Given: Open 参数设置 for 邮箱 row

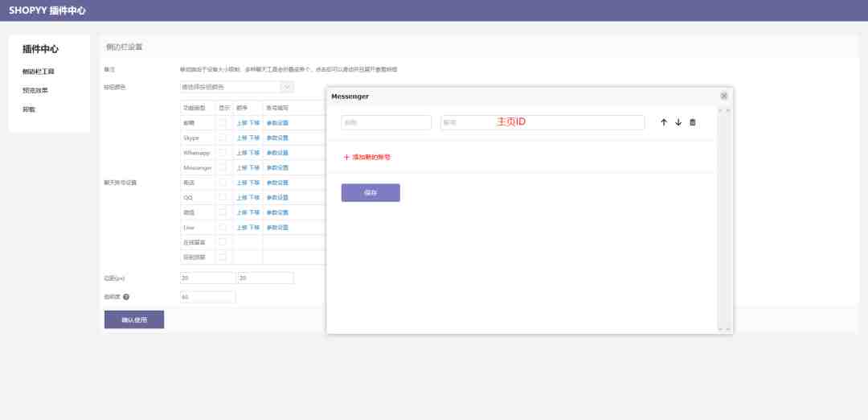Looking at the screenshot, I should tap(277, 123).
